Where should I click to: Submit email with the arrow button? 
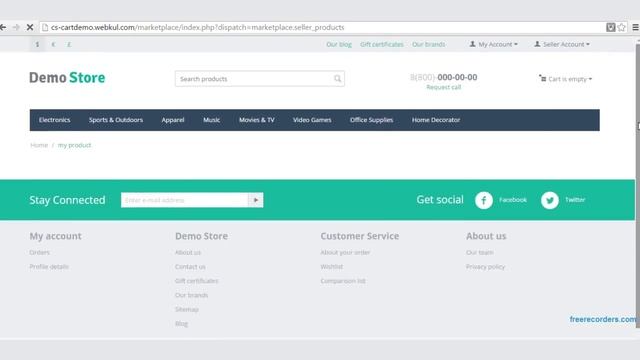[256, 200]
